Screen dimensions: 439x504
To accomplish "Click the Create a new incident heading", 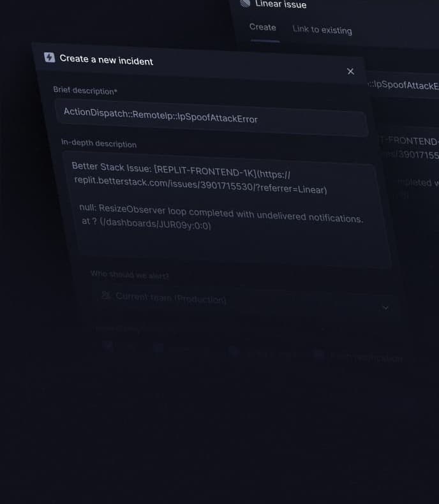I will coord(107,60).
